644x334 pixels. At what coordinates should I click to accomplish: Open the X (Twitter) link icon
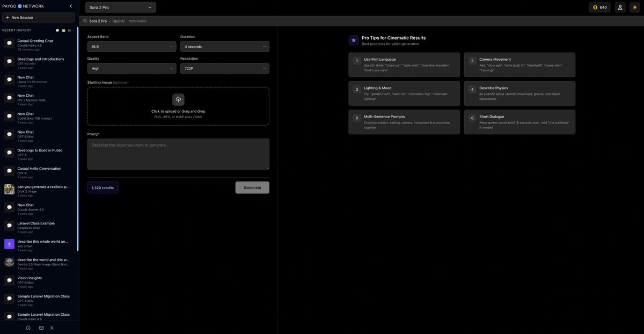point(52,328)
